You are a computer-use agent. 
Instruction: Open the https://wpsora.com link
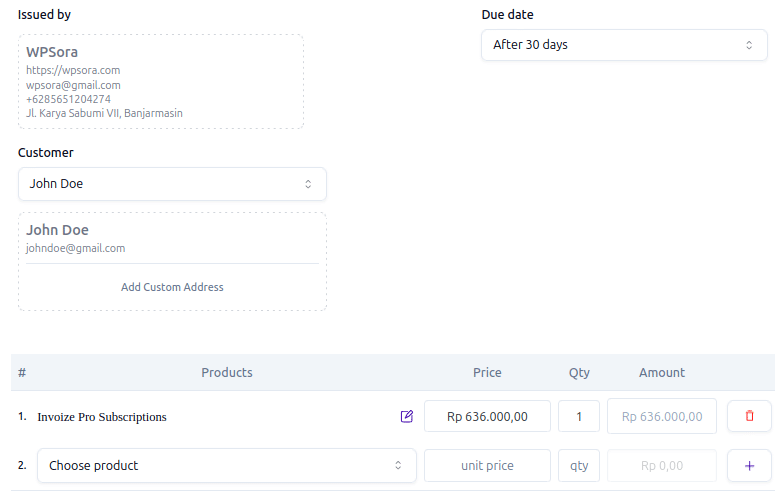73,70
